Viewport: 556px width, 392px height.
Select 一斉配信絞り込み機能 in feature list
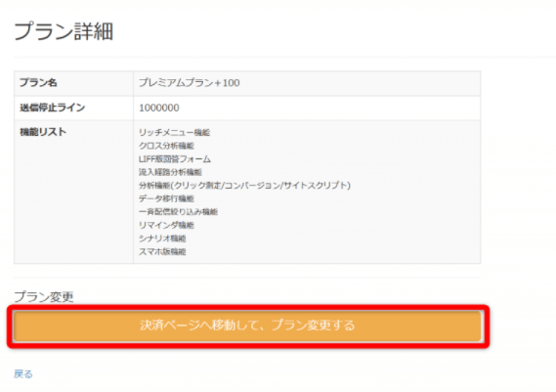[x=178, y=212]
